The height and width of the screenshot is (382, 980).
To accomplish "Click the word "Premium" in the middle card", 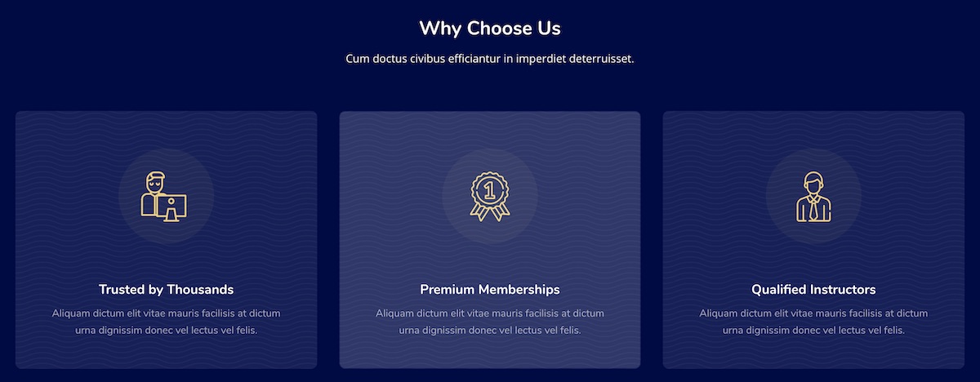I will tap(447, 290).
